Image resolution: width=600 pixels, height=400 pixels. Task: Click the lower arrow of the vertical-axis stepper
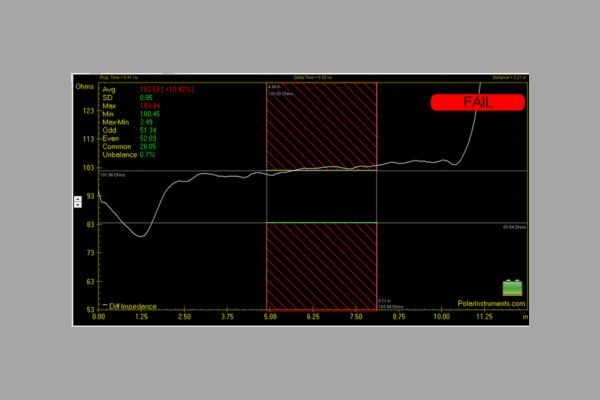pyautogui.click(x=78, y=205)
